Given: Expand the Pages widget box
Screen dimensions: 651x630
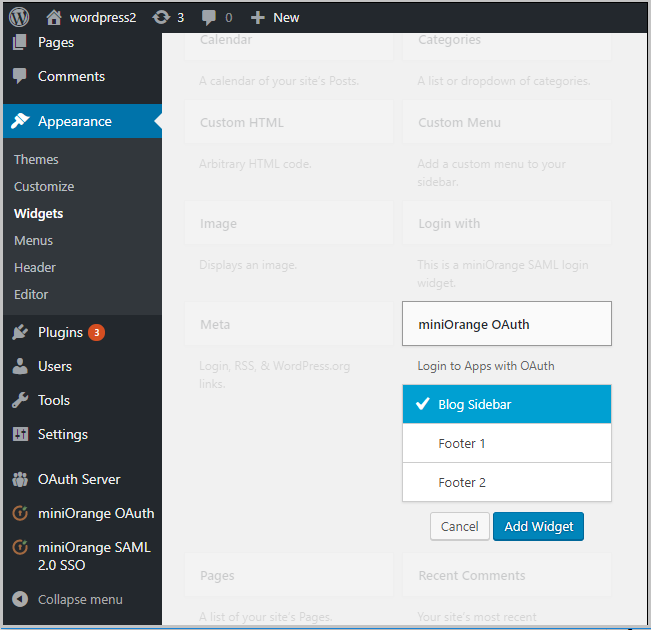Looking at the screenshot, I should (x=289, y=575).
